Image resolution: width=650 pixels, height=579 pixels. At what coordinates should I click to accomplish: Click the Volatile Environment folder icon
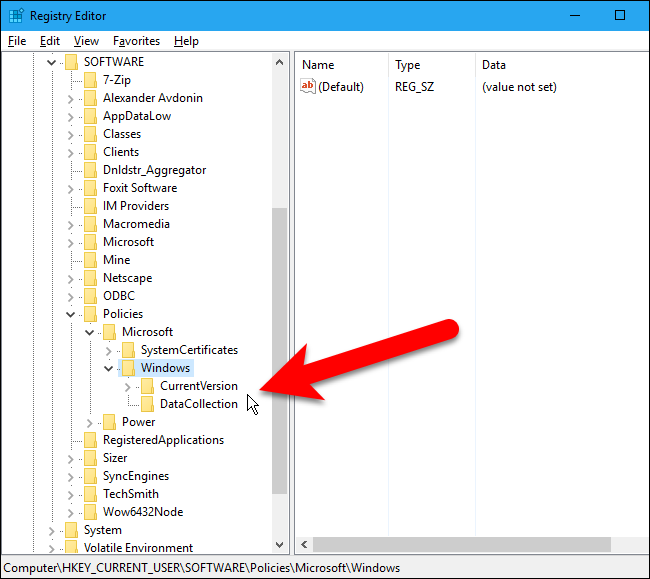(x=71, y=547)
